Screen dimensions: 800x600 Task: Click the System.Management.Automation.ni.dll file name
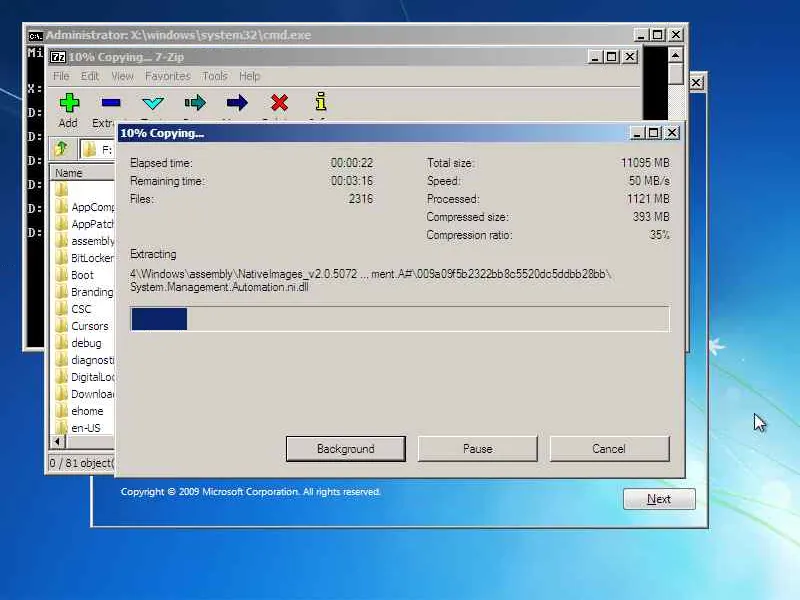pos(219,287)
